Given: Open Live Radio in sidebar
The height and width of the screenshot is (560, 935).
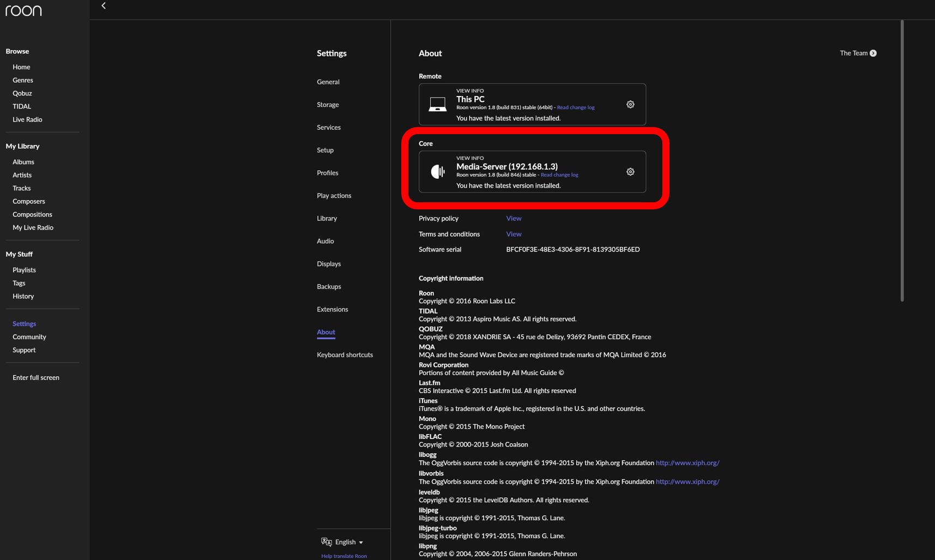Looking at the screenshot, I should pyautogui.click(x=27, y=119).
